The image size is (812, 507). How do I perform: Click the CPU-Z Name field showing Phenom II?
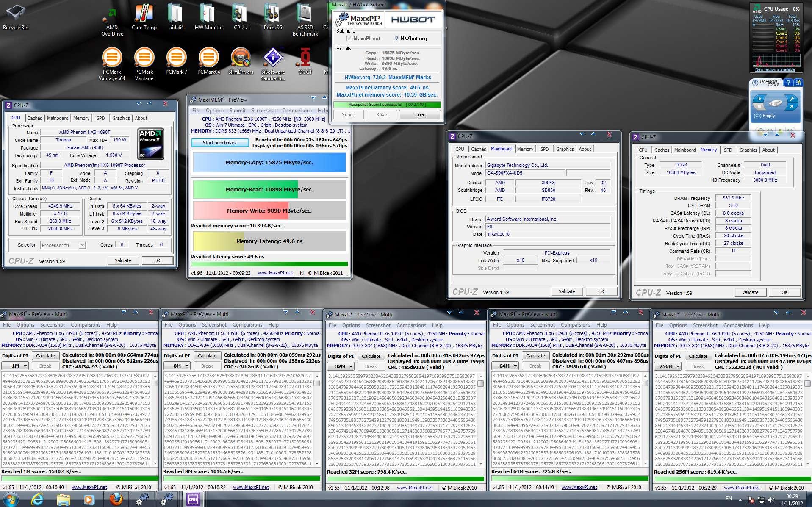tap(84, 133)
